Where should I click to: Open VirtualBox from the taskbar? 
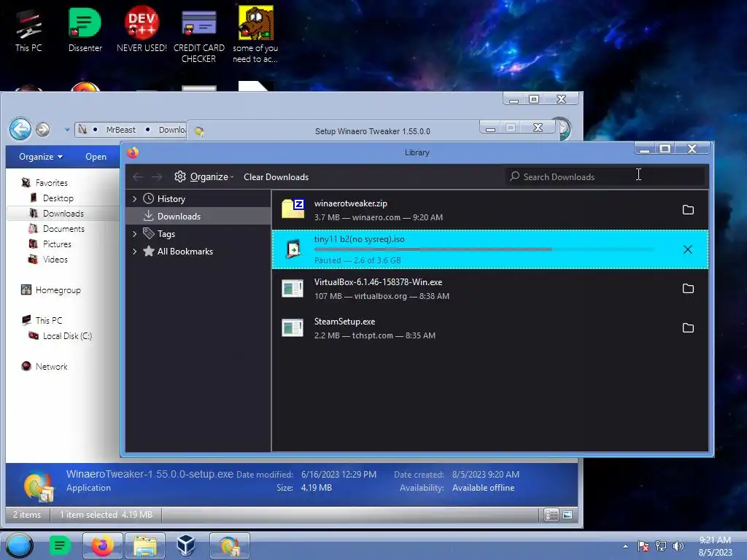click(186, 545)
